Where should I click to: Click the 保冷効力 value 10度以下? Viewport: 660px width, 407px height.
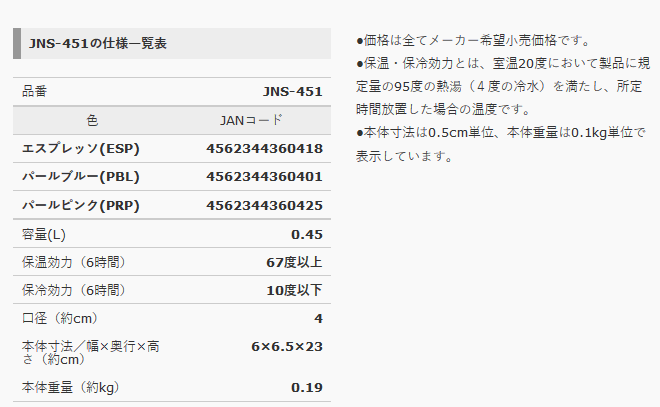294,290
